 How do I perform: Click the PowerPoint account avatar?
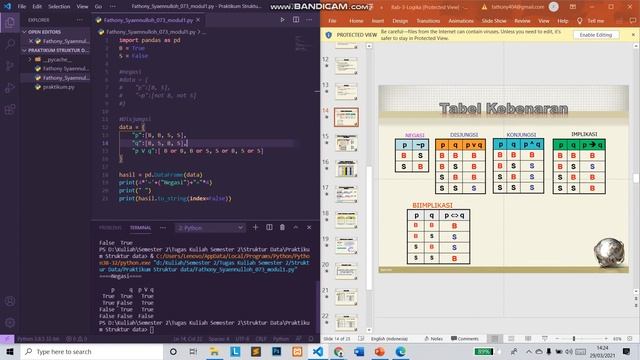tap(553, 7)
